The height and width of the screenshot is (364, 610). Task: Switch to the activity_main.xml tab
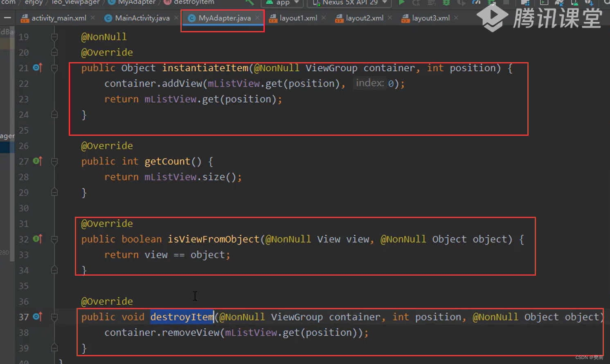59,18
